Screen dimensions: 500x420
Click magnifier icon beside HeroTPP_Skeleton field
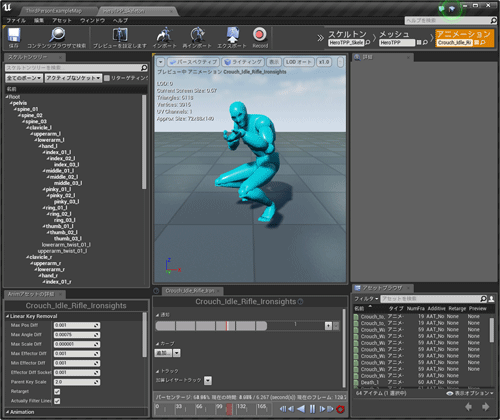coord(367,43)
